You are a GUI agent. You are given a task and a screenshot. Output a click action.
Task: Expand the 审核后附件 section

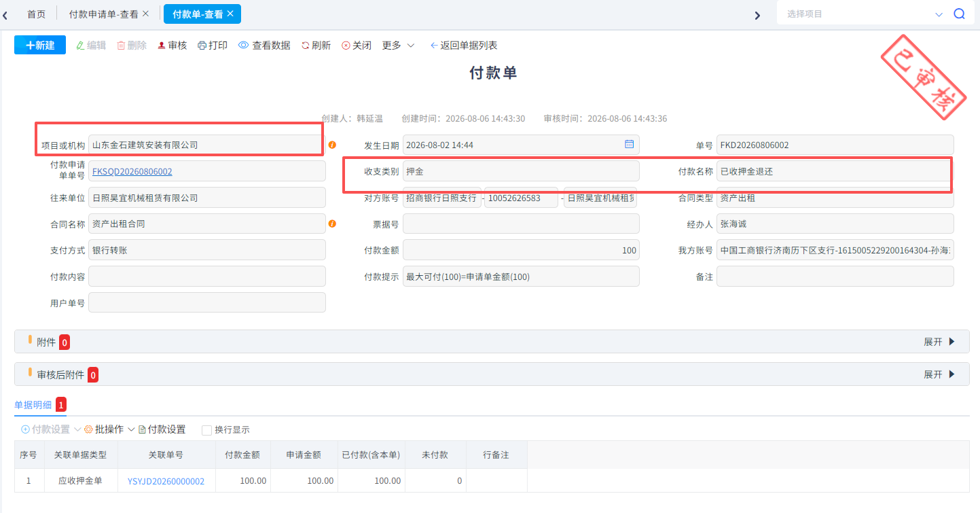click(x=939, y=374)
